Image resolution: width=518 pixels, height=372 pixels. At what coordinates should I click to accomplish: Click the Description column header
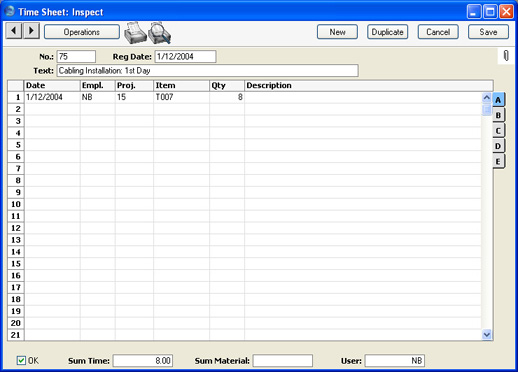point(369,86)
